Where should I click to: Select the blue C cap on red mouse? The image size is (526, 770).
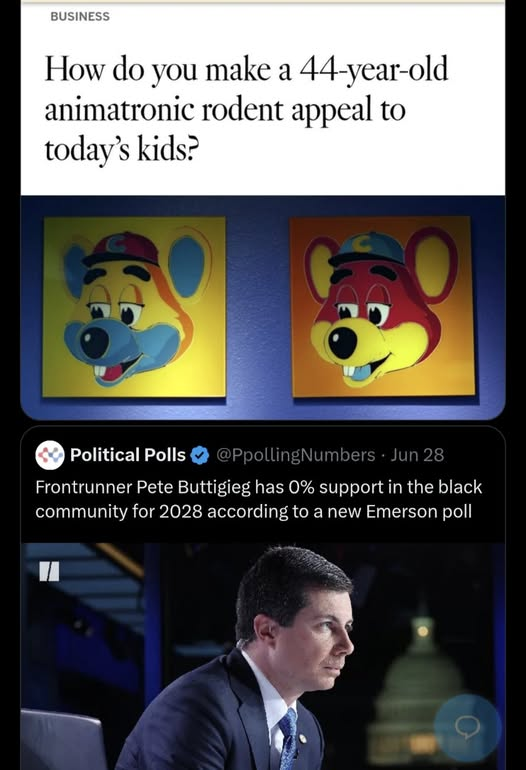[367, 249]
